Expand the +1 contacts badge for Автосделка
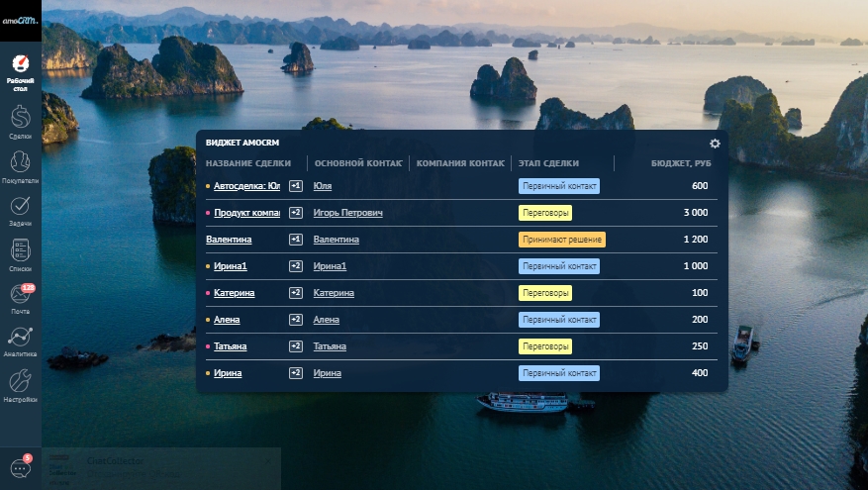Screen dimensions: 868x490 tap(295, 186)
